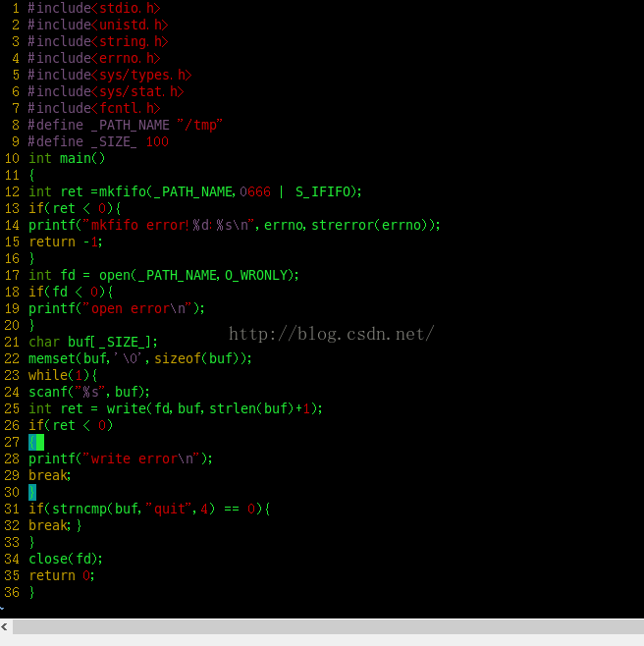Click line number 17 in the gutter
Screen dimensions: 644x646
tap(12, 275)
